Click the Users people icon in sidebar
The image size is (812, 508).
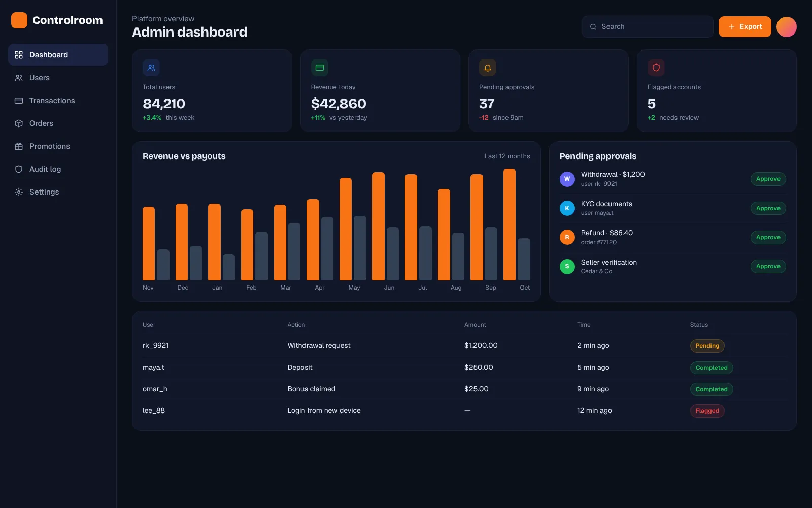coord(19,78)
